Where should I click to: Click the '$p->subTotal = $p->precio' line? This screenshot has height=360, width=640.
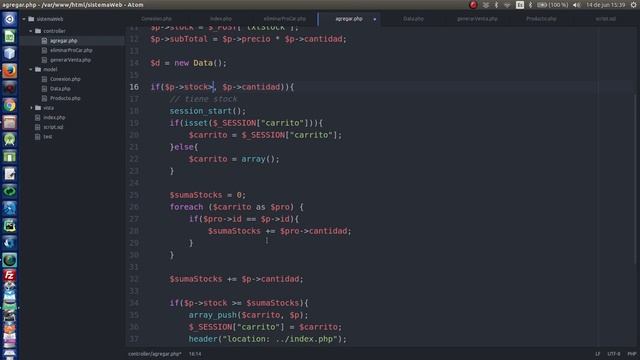click(248, 39)
